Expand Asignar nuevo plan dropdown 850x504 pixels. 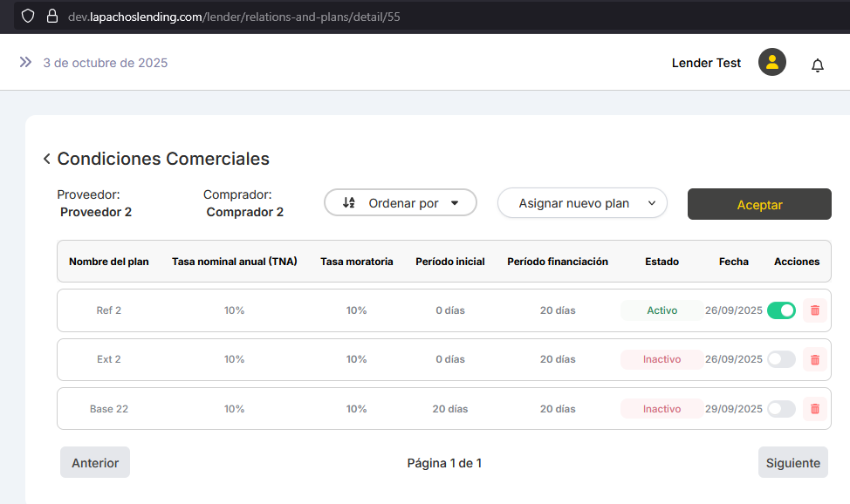pyautogui.click(x=582, y=203)
